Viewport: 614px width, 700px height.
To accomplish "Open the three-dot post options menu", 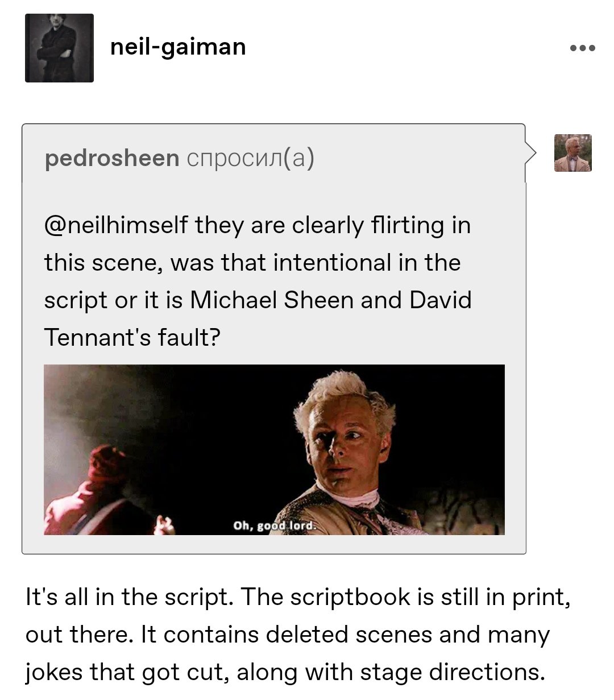I will click(583, 48).
